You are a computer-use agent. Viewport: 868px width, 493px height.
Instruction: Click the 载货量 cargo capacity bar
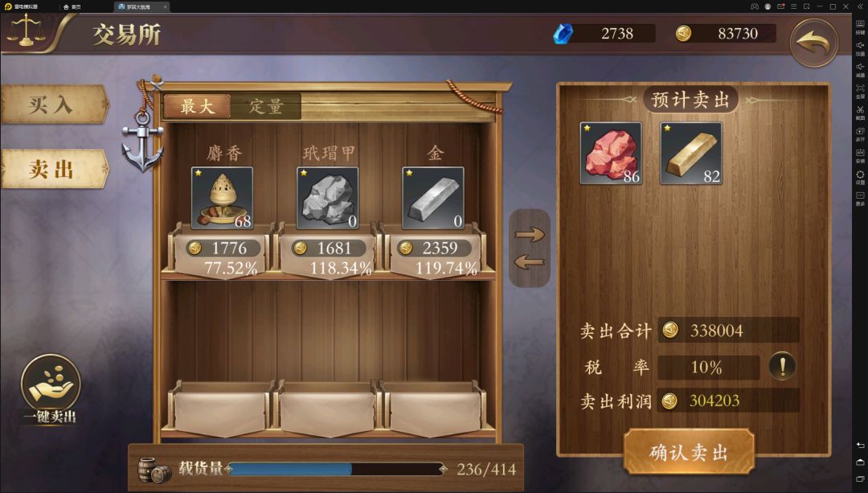337,469
